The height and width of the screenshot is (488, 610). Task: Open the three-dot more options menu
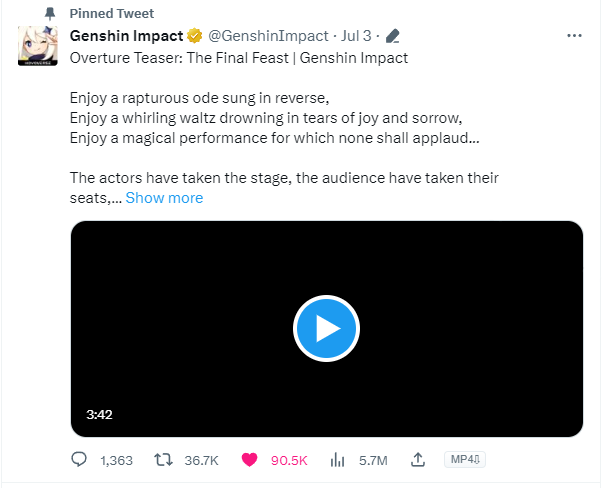[574, 35]
